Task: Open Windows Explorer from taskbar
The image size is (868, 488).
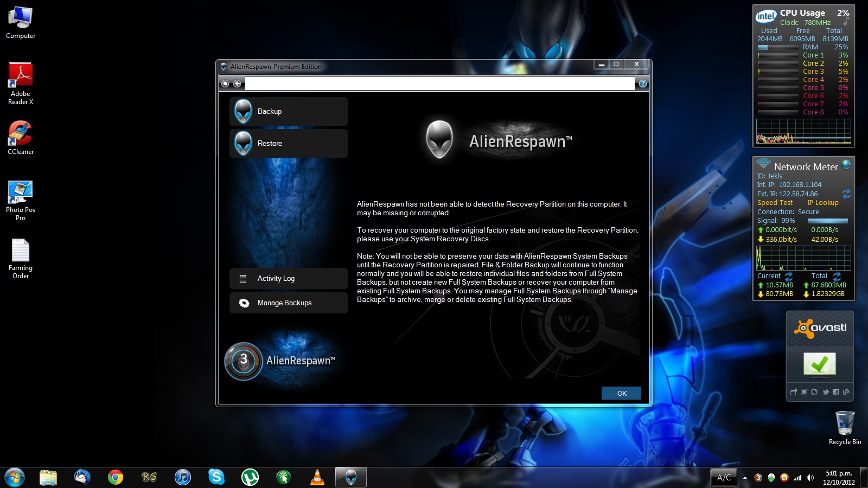Action: coord(48,477)
